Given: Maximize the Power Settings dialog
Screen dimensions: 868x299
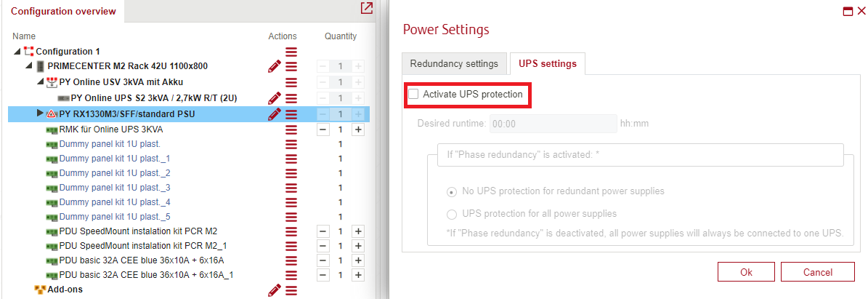Looking at the screenshot, I should point(848,11).
